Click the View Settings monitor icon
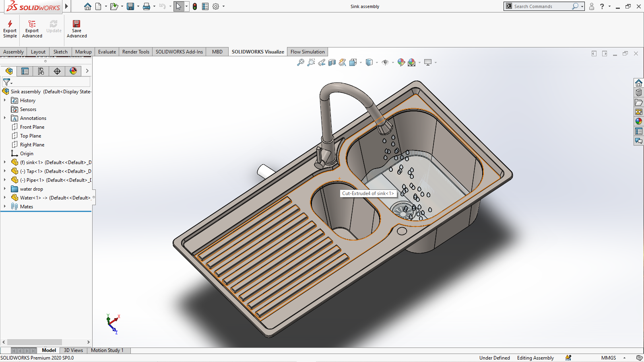 pyautogui.click(x=428, y=62)
